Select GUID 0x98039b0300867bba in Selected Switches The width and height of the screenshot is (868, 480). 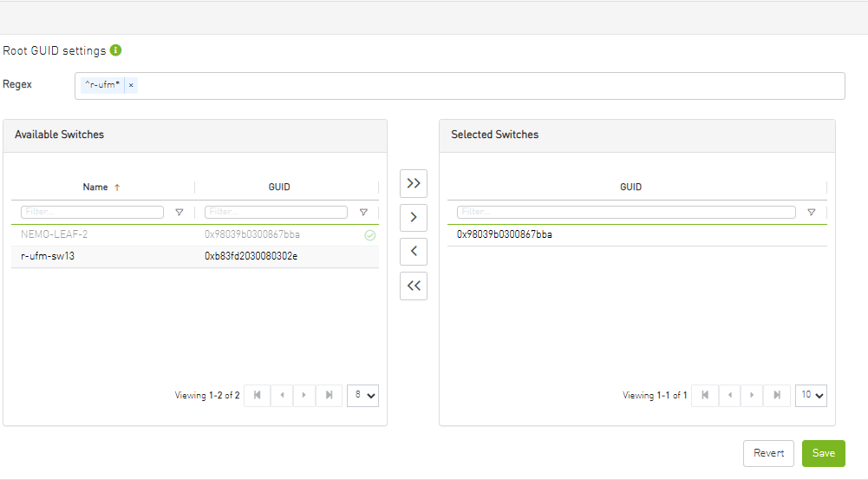(505, 234)
